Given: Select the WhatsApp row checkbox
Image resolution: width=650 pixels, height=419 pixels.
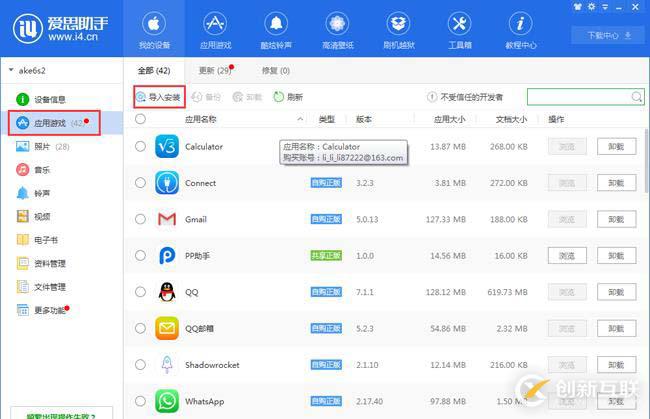Looking at the screenshot, I should pyautogui.click(x=140, y=401).
